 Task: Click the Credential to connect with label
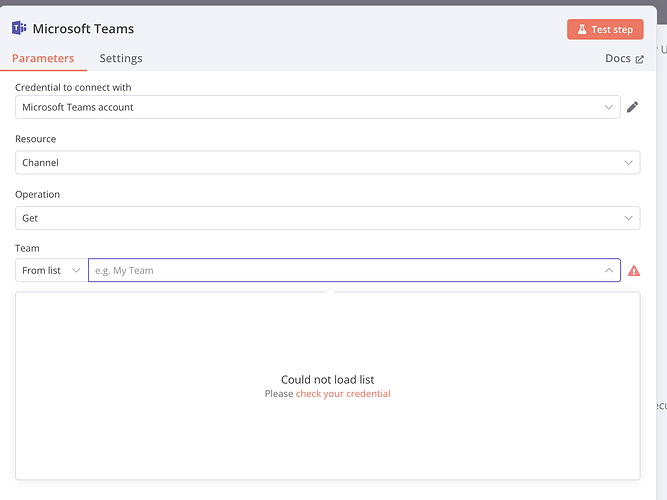pos(73,87)
